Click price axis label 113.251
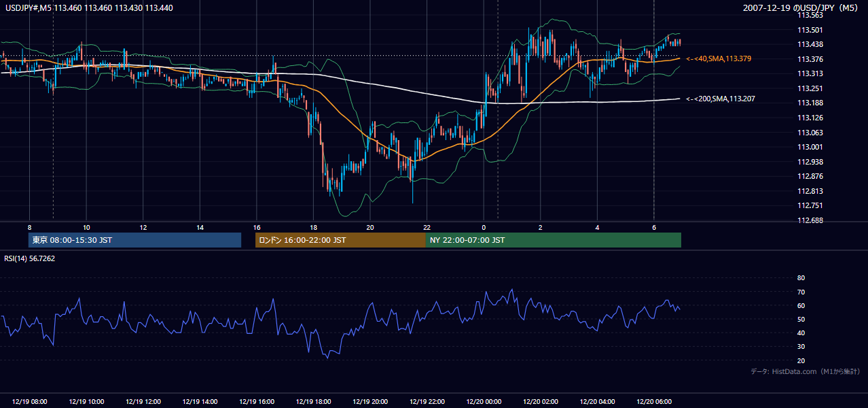868x408 pixels. (x=810, y=88)
